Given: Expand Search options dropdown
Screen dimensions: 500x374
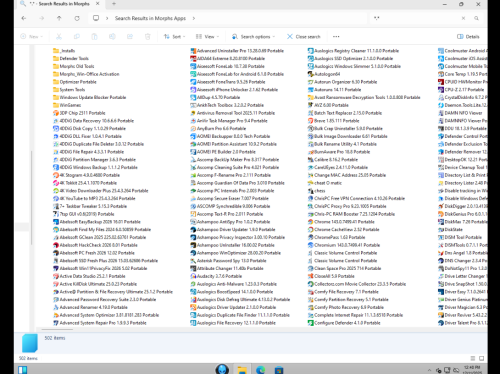Looking at the screenshot, I should (253, 37).
